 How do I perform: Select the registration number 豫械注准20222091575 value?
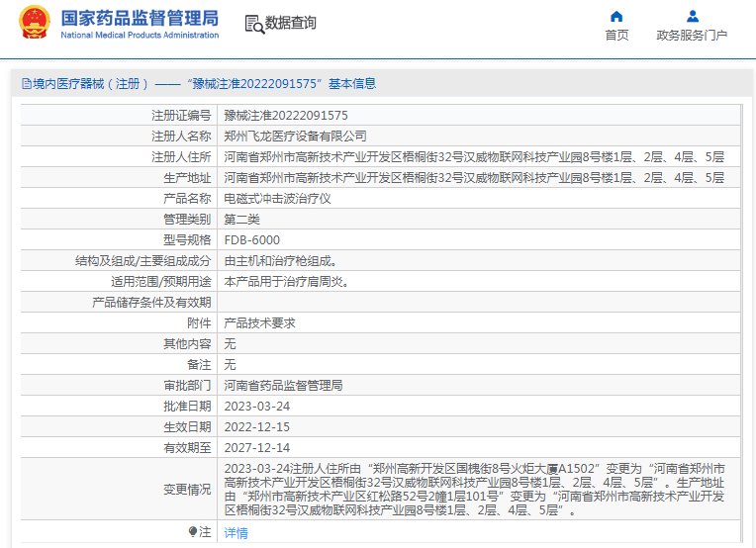coord(285,115)
